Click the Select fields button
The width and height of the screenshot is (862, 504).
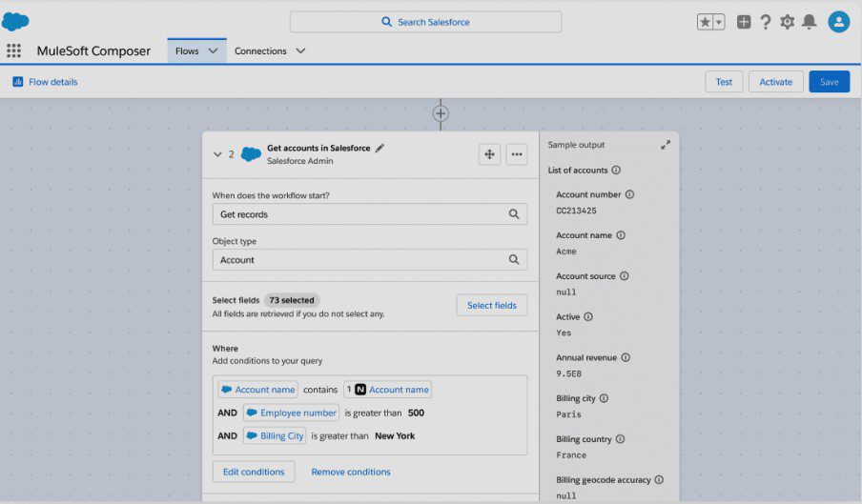point(491,305)
